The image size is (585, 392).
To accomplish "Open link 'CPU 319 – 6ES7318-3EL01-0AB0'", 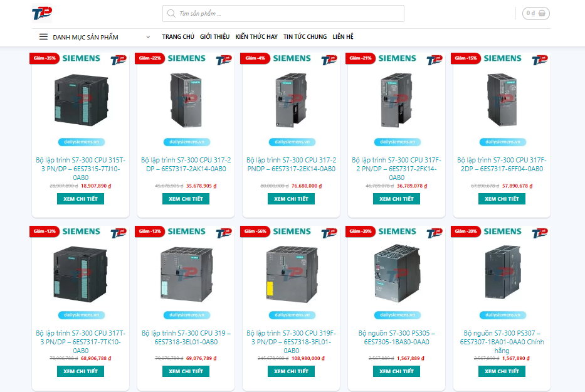I will coord(186,337).
